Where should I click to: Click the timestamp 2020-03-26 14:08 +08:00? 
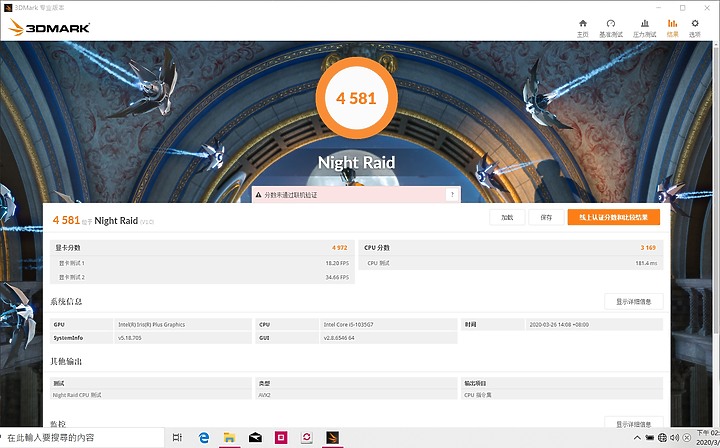point(559,325)
